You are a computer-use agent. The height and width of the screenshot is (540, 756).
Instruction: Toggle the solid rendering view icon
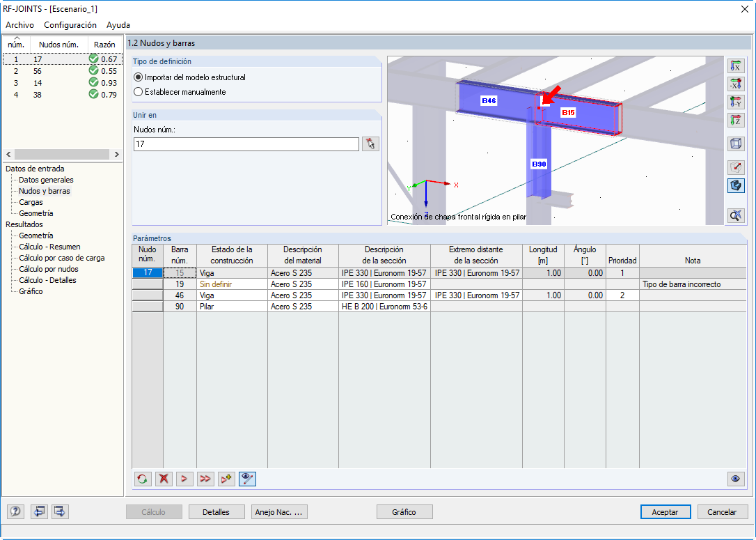point(736,185)
